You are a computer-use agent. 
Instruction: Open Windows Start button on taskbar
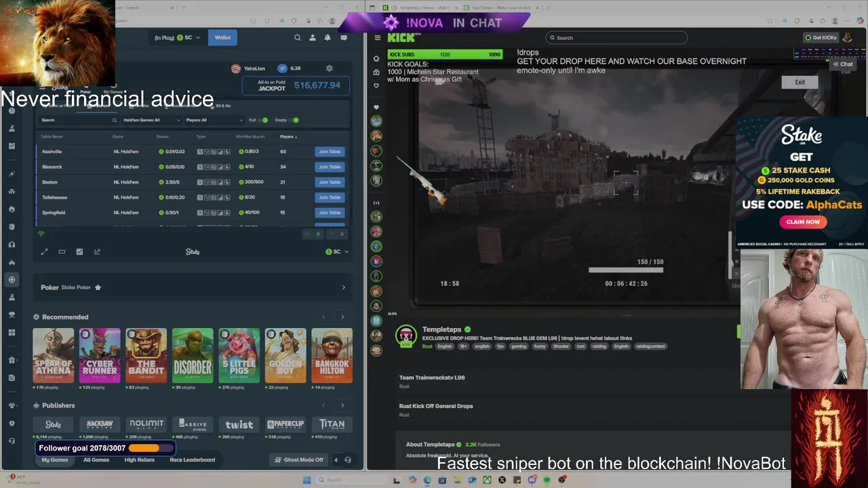(307, 481)
